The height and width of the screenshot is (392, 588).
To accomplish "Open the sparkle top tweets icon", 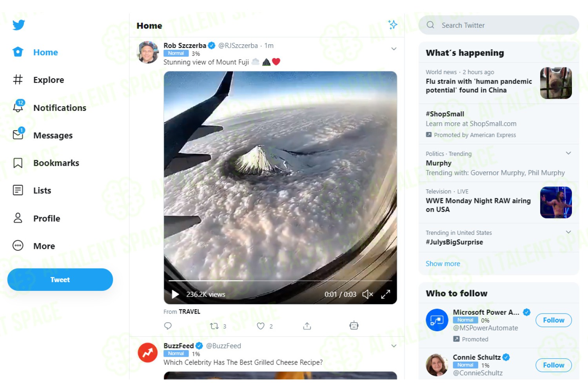I will (x=392, y=25).
